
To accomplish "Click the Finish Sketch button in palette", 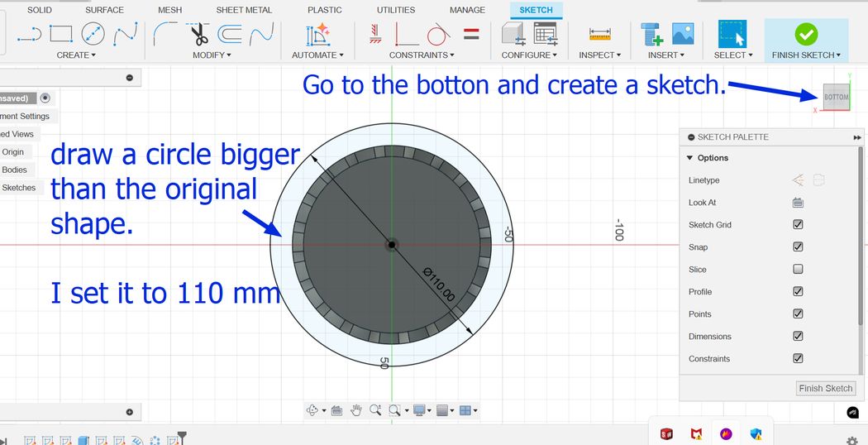I will tap(825, 388).
